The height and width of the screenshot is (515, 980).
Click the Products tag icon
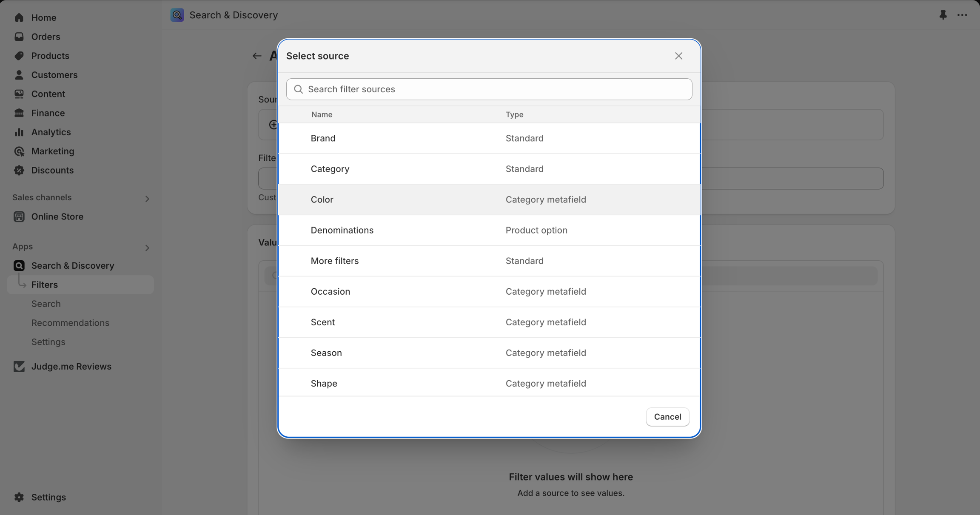point(19,56)
